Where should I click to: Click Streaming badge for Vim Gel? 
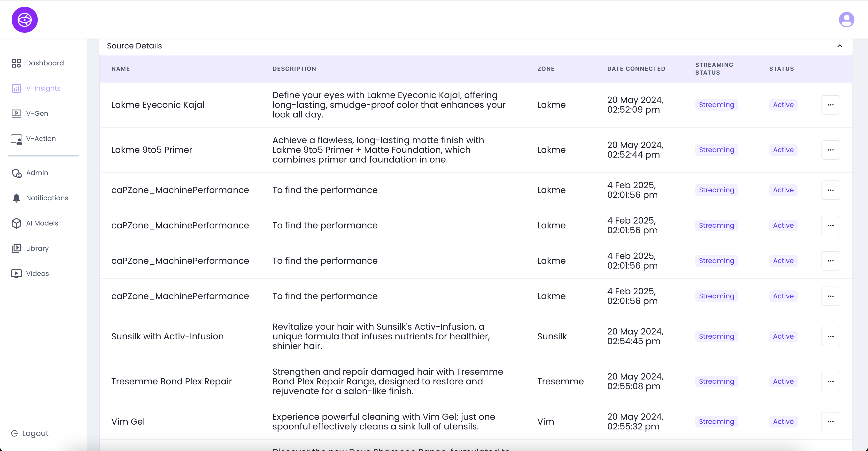pos(716,421)
